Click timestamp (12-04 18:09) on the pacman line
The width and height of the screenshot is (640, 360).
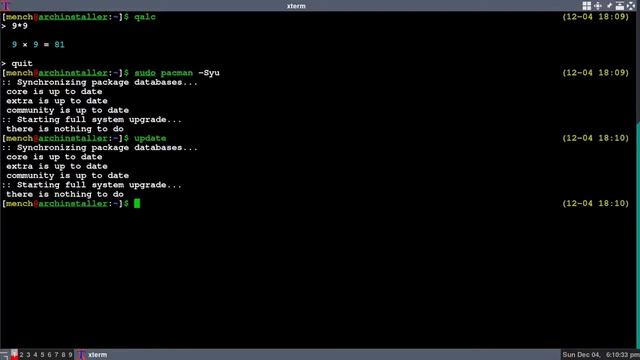coord(596,73)
